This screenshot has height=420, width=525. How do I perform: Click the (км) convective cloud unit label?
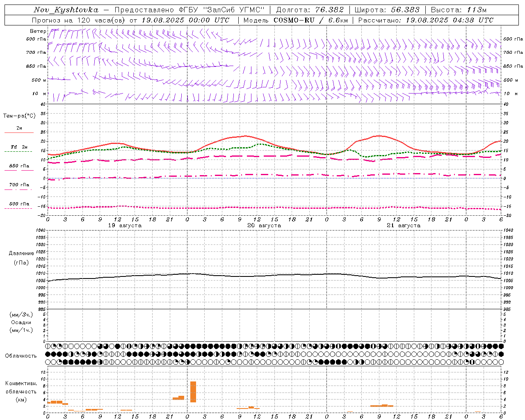coord(21,399)
